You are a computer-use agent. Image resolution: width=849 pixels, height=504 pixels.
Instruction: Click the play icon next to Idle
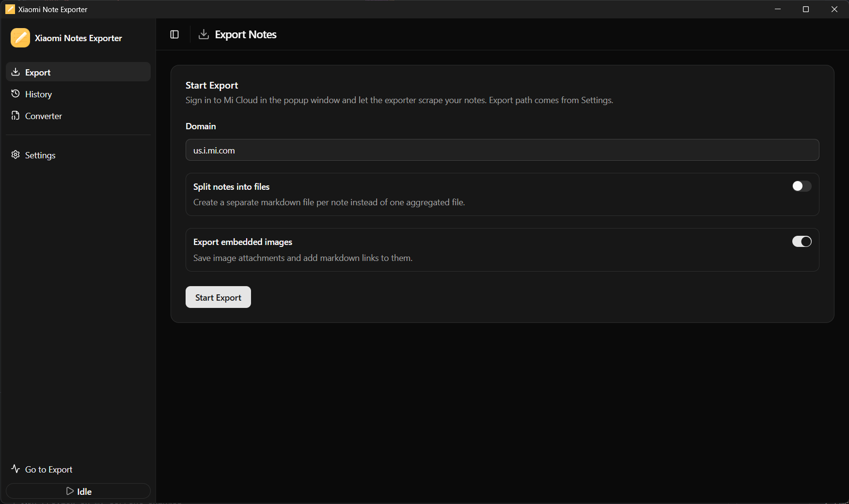pos(70,491)
